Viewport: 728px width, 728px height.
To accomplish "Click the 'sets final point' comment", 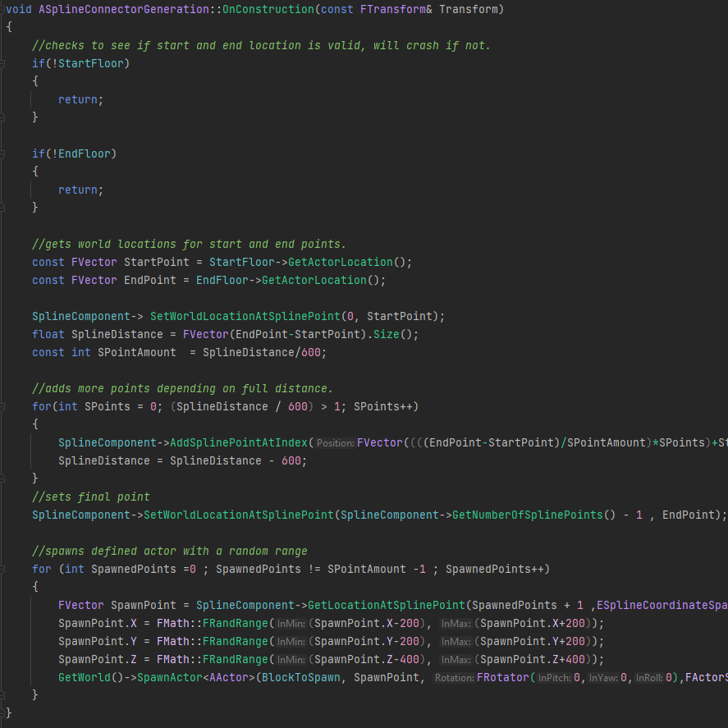I will (x=90, y=497).
